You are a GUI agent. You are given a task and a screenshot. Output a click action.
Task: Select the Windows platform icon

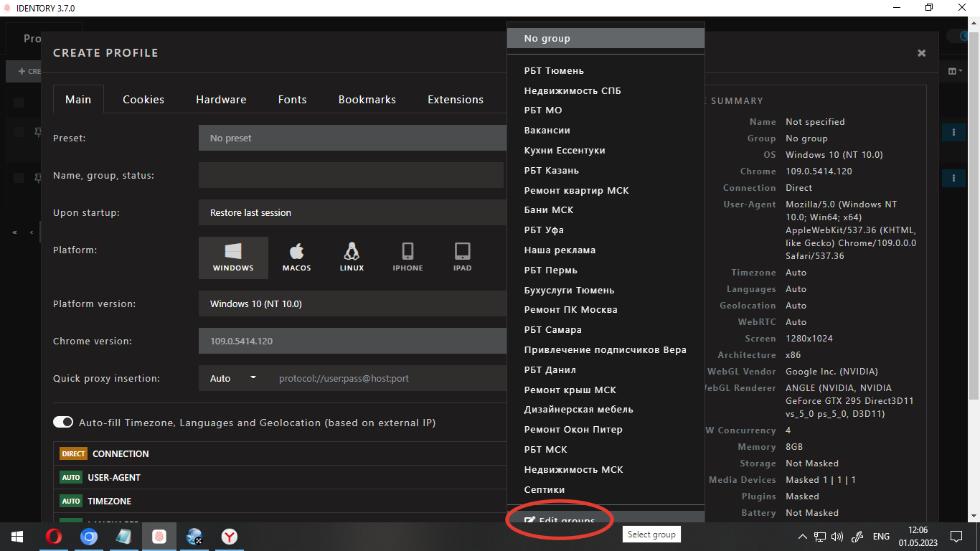click(233, 258)
